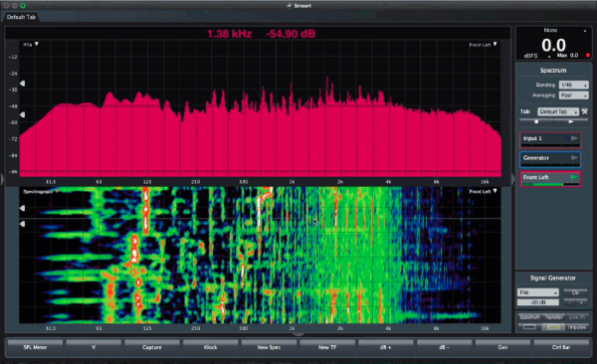The height and width of the screenshot is (364, 597).
Task: Start the Generator measurement arrow
Action: 574,157
